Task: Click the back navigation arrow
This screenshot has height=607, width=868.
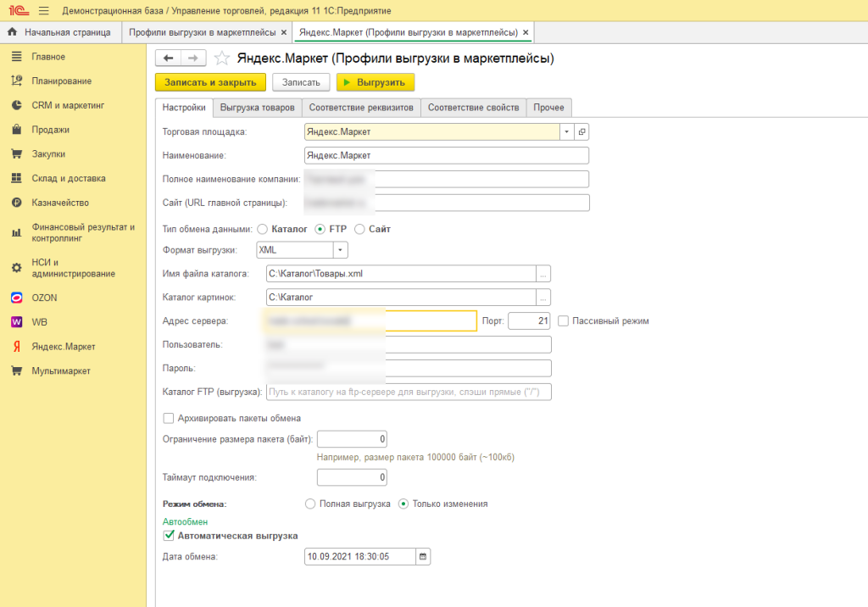Action: pyautogui.click(x=168, y=58)
